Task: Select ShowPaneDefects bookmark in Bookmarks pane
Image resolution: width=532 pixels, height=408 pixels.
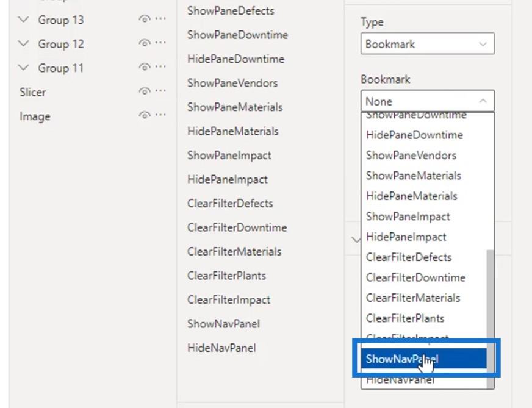Action: [231, 11]
